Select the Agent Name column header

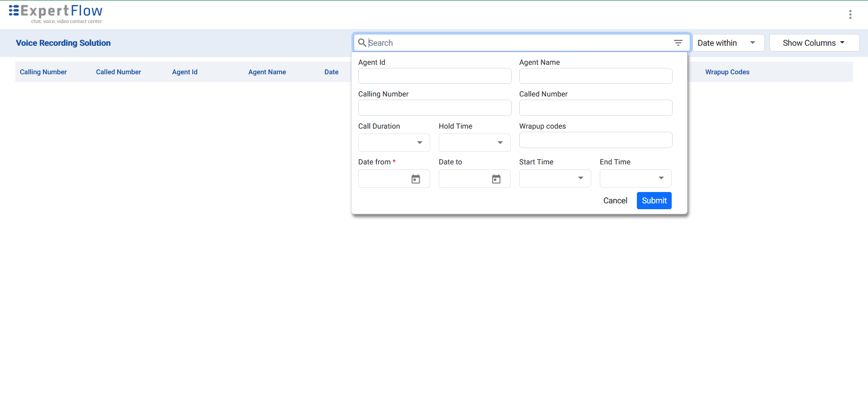[267, 72]
